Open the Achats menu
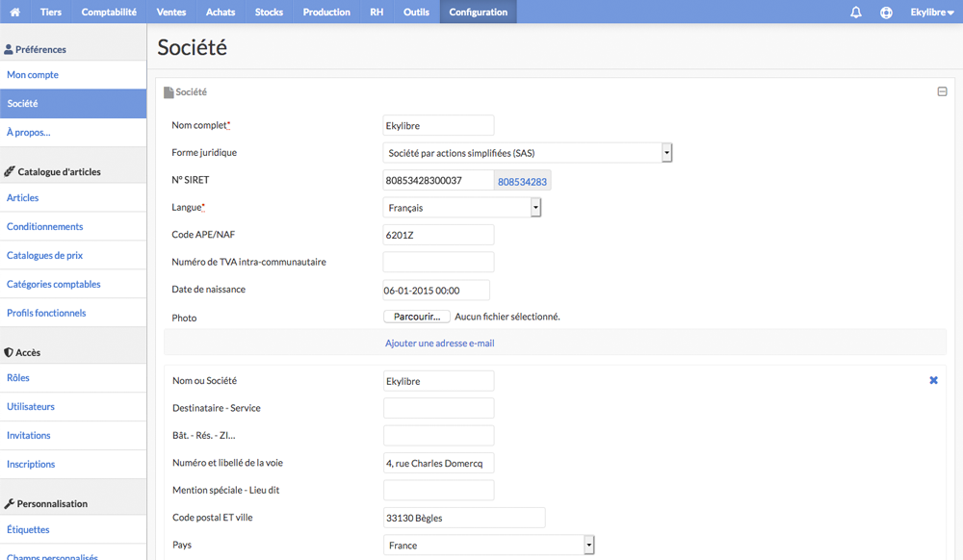 click(x=221, y=12)
